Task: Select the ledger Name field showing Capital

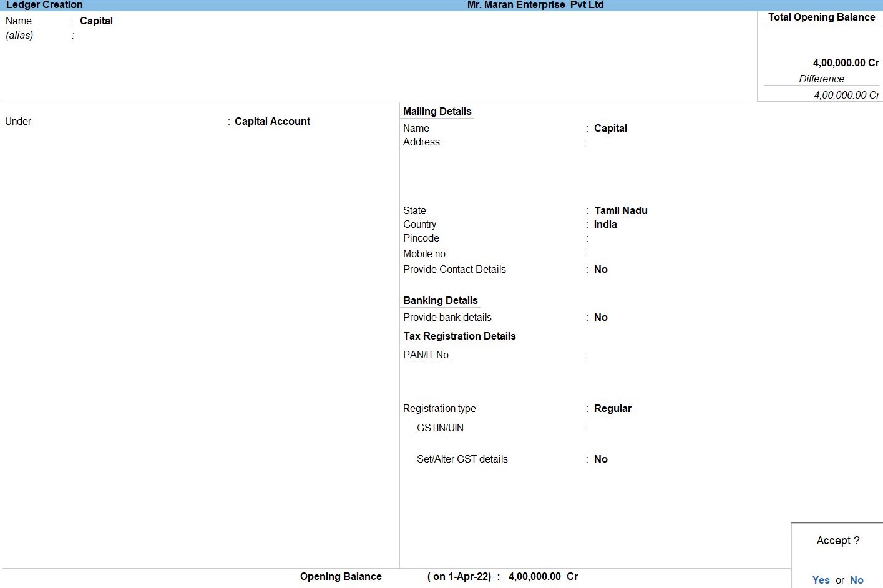Action: pos(96,21)
